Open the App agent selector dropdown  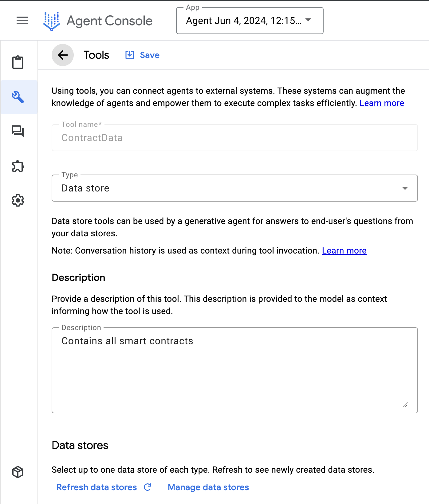coord(250,21)
